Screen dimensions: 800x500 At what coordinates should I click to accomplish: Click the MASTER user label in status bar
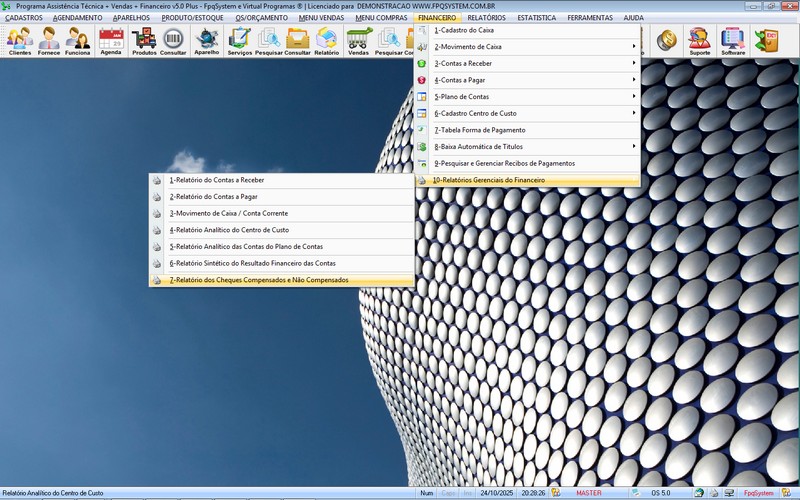(589, 493)
